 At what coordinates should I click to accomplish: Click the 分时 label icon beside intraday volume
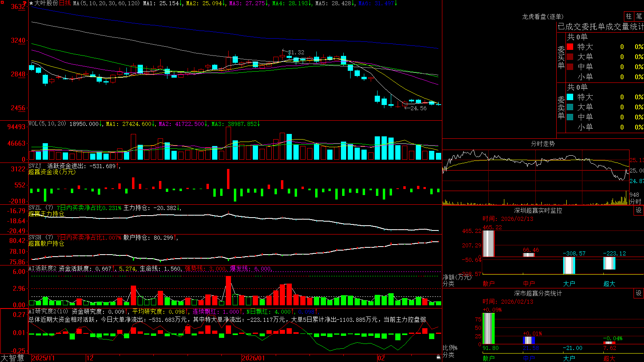coord(636,202)
